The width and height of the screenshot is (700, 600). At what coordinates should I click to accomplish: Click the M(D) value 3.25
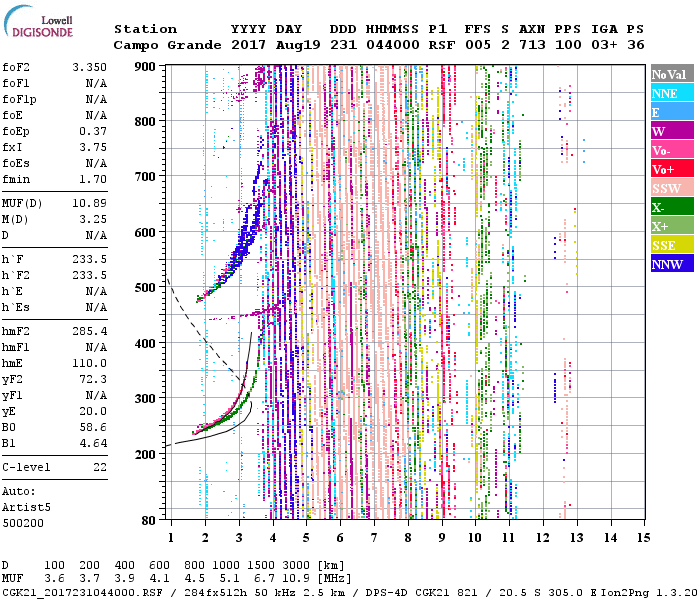tap(93, 220)
